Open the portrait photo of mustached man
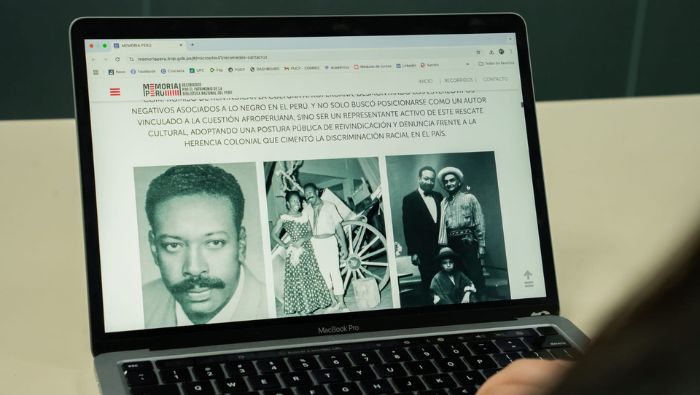The height and width of the screenshot is (395, 700). coord(201,245)
